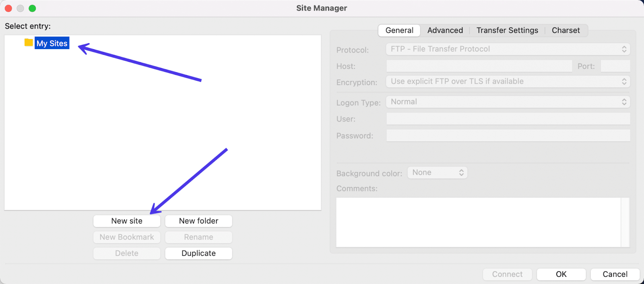Select the General tab
The height and width of the screenshot is (284, 644).
(x=399, y=30)
